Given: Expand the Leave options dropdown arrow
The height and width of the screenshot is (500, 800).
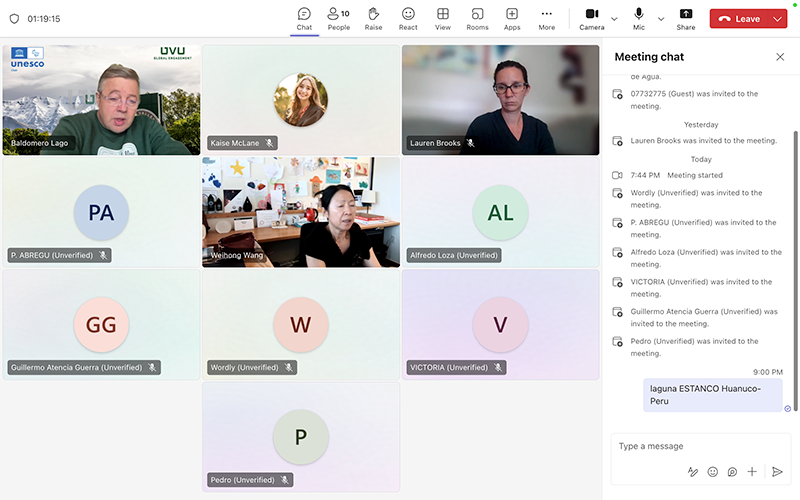Looking at the screenshot, I should [778, 19].
